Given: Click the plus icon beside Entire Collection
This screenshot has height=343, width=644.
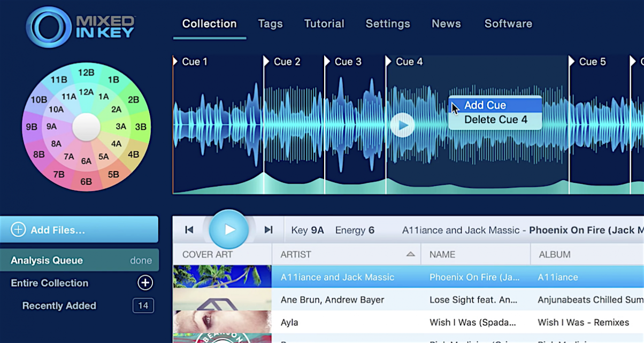Looking at the screenshot, I should pos(144,283).
